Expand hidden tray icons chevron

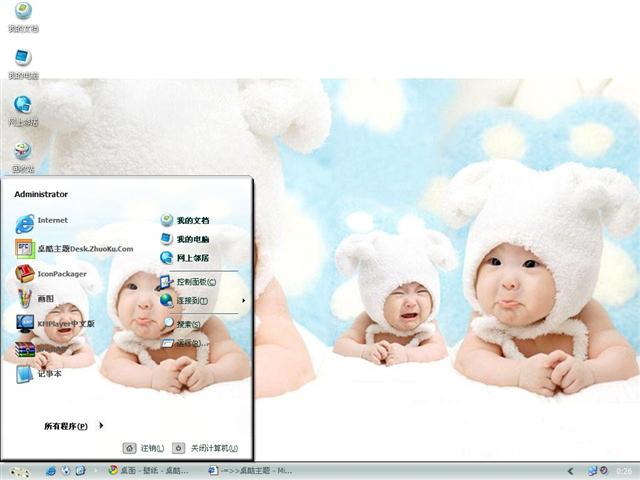pyautogui.click(x=571, y=471)
